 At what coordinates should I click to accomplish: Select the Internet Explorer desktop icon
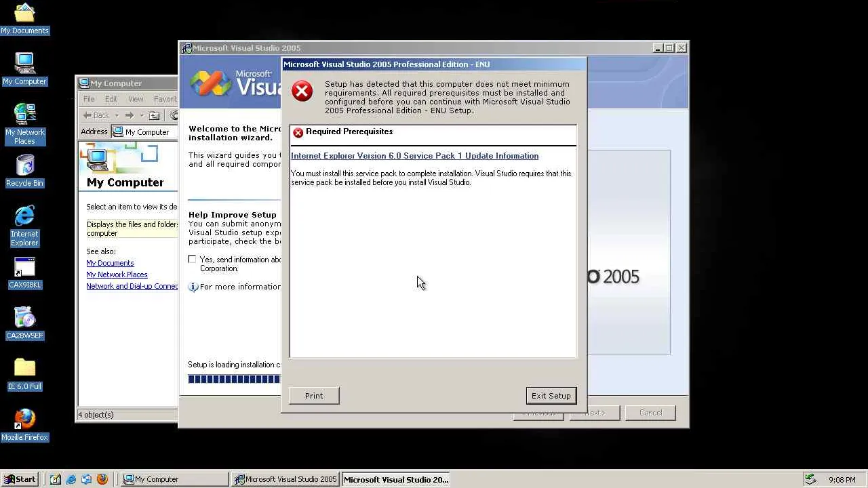click(24, 226)
